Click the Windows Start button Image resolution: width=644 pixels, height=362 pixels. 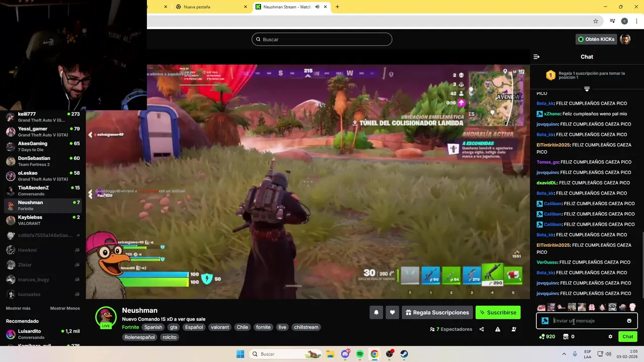click(240, 354)
